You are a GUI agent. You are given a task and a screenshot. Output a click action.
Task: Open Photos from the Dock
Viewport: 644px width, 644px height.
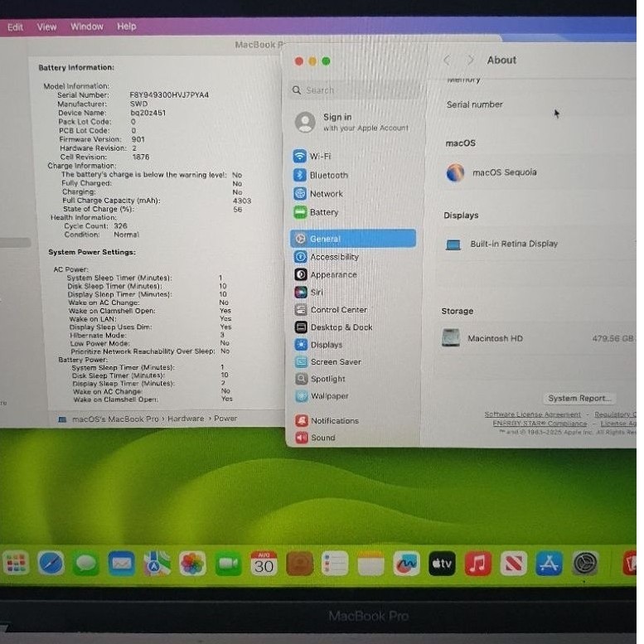tap(192, 563)
